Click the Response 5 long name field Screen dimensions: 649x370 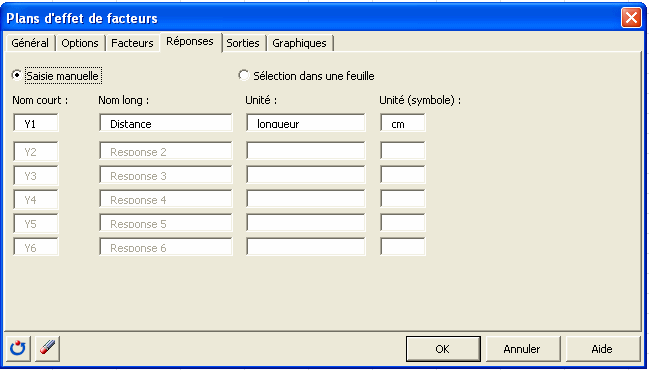(x=166, y=223)
